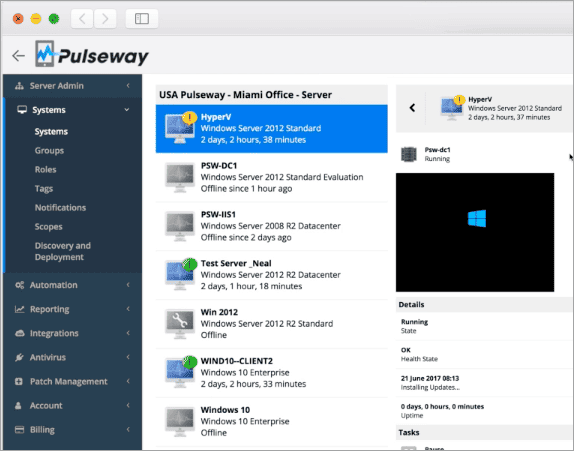The width and height of the screenshot is (574, 451).
Task: Click the Reporting chart icon
Action: pos(19,309)
